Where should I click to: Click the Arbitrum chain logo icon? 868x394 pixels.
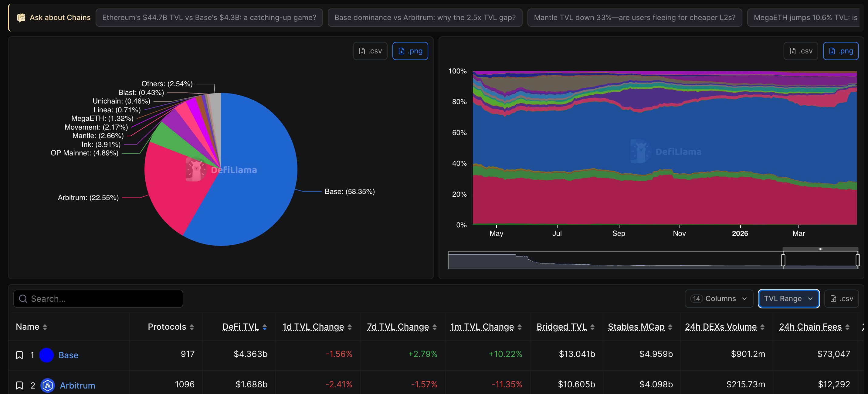click(x=48, y=385)
